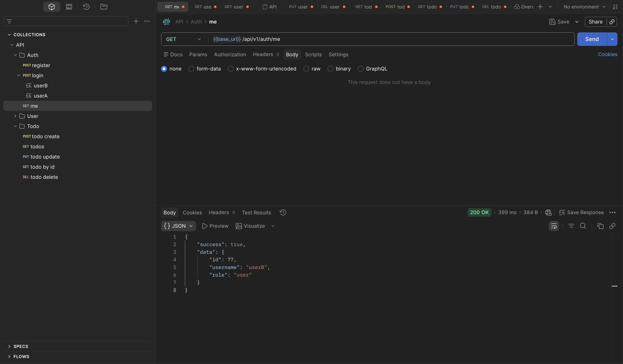Click the network globe lock icon
The image size is (623, 364).
548,212
